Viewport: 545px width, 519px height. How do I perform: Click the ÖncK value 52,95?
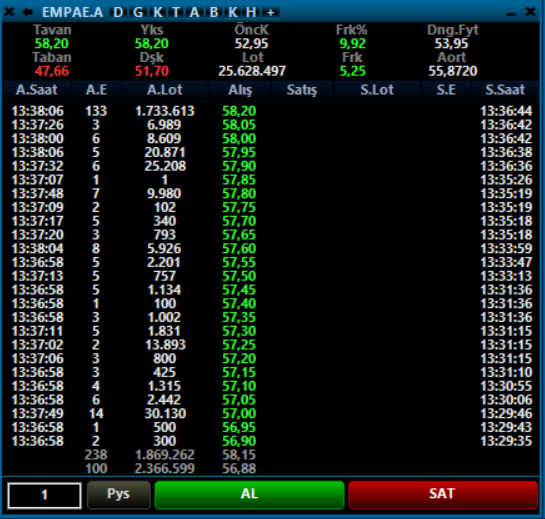pos(251,44)
